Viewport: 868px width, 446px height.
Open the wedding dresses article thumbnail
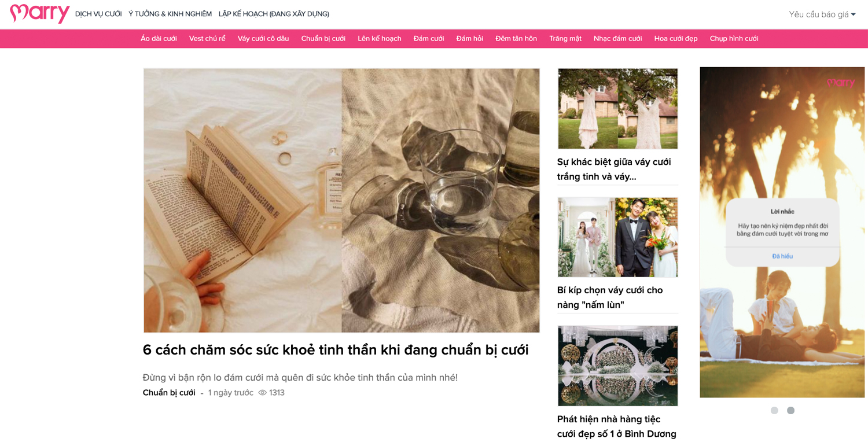click(x=617, y=109)
